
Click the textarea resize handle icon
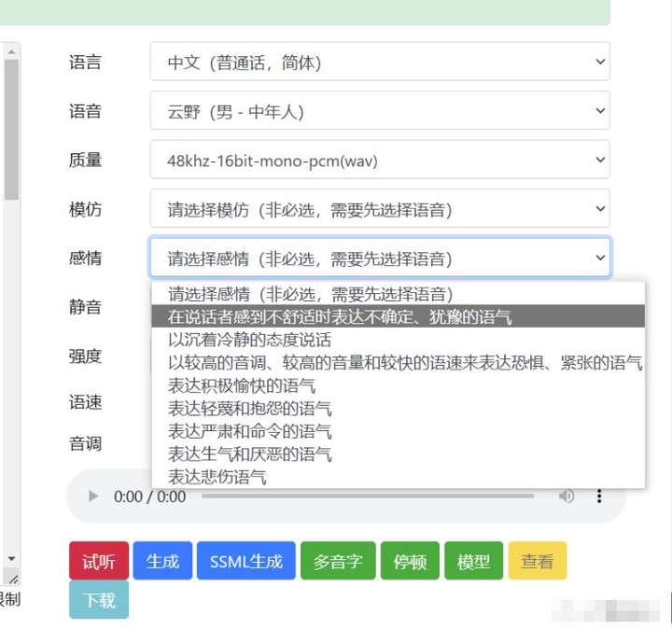tap(14, 580)
